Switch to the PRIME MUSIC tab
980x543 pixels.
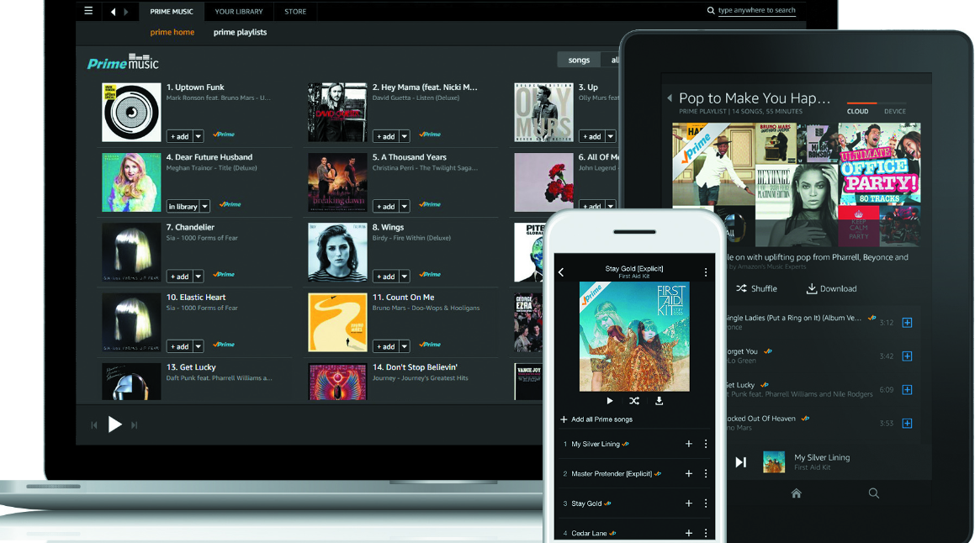(172, 11)
